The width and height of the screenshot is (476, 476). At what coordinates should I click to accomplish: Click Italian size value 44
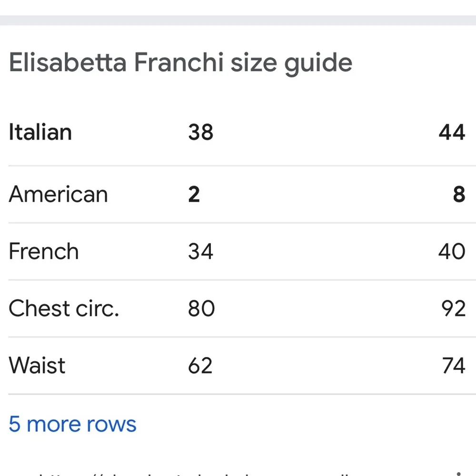coord(452,132)
